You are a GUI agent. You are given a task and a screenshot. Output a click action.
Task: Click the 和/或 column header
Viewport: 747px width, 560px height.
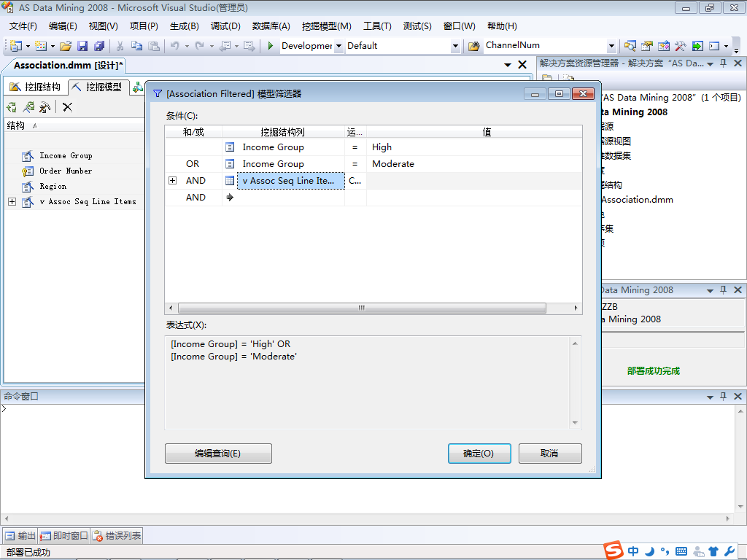[193, 132]
